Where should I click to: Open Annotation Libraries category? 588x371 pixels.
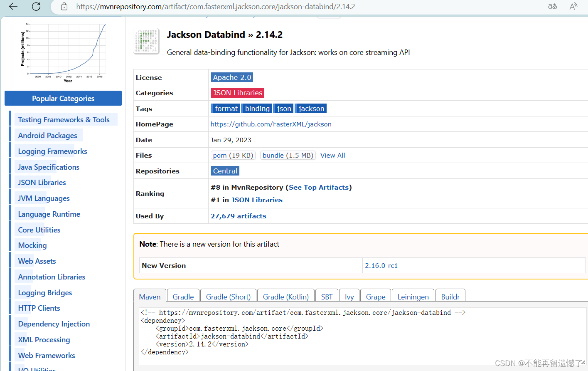coord(52,277)
